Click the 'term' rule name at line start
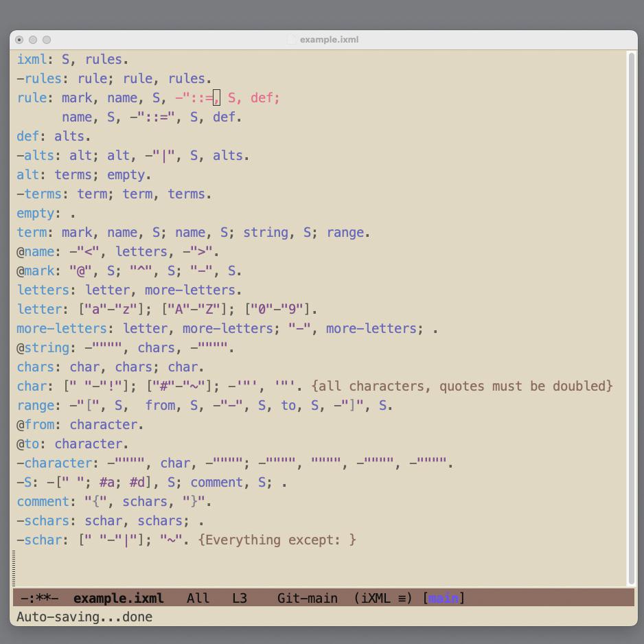 click(x=32, y=232)
